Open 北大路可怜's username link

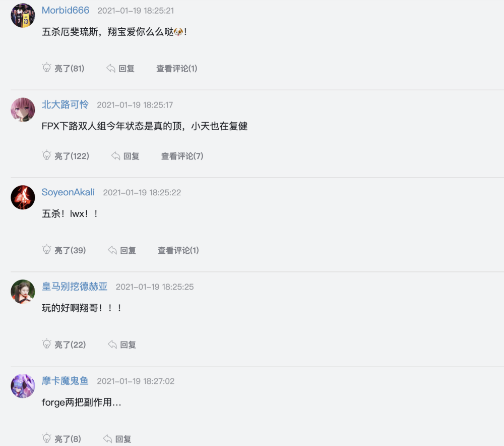[x=65, y=104]
